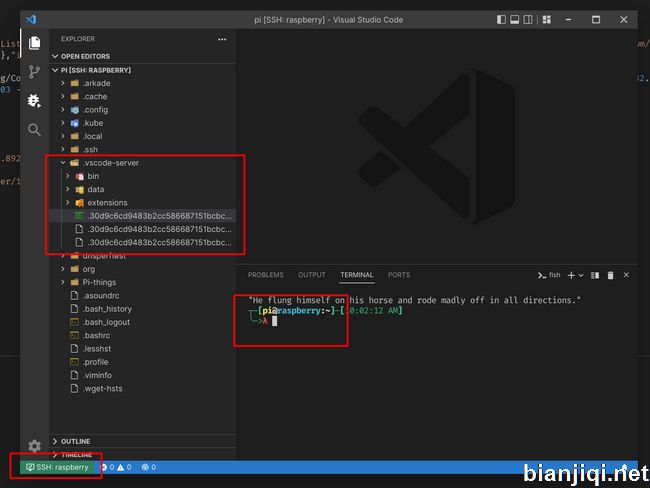Split the terminal
Image resolution: width=650 pixels, height=488 pixels.
[x=595, y=275]
